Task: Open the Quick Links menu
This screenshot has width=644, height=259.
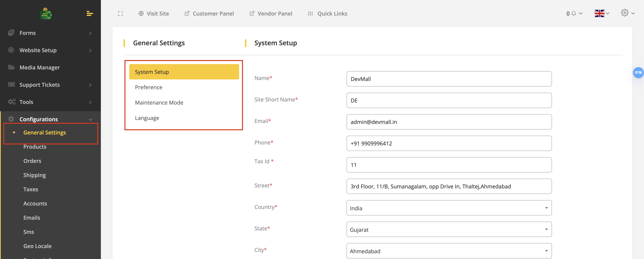Action: click(332, 13)
